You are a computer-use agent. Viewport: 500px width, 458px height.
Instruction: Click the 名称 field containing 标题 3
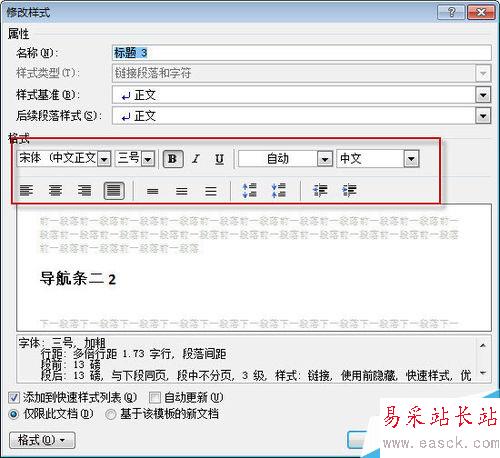[302, 53]
